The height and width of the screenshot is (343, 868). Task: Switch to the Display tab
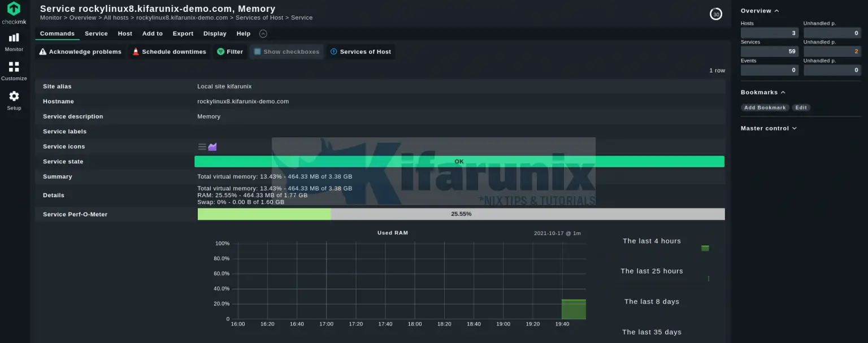[x=215, y=33]
